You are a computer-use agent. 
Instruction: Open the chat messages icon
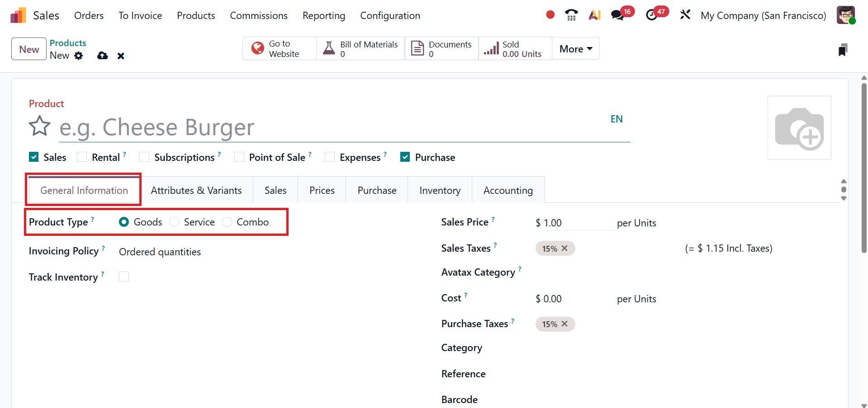click(617, 15)
